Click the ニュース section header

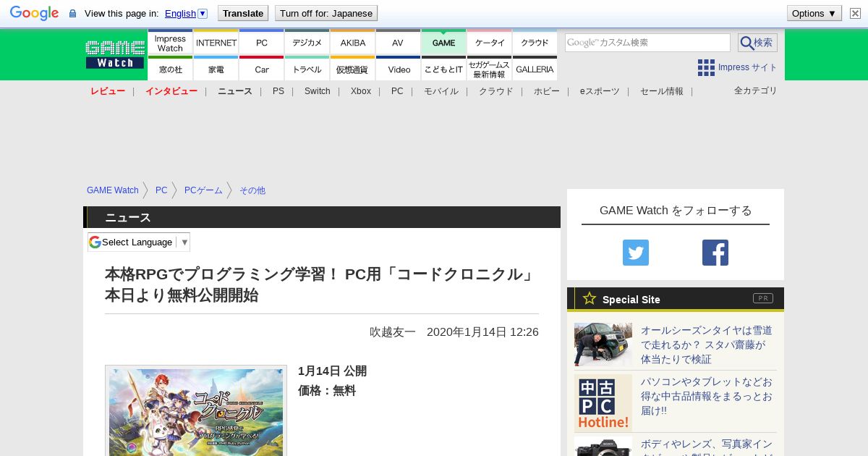point(322,217)
